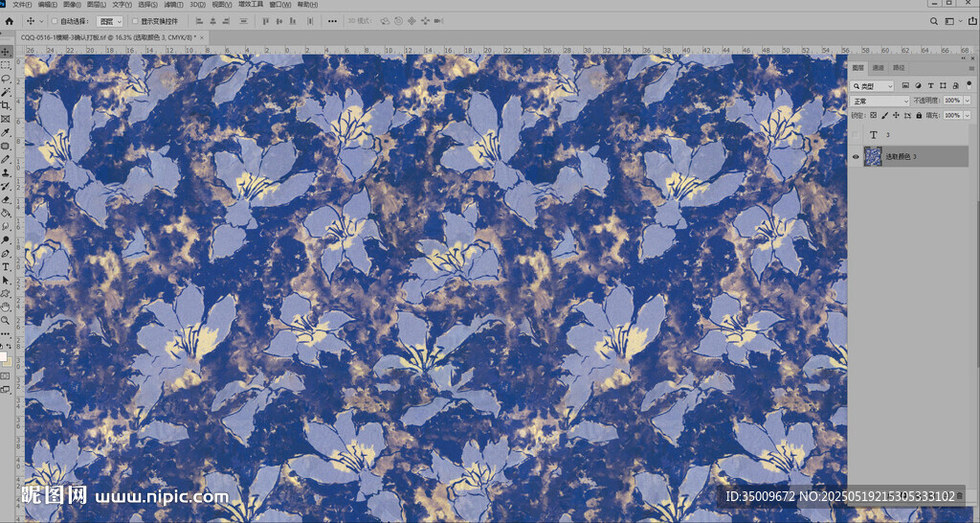Show the hidden text layer 3

tap(856, 134)
